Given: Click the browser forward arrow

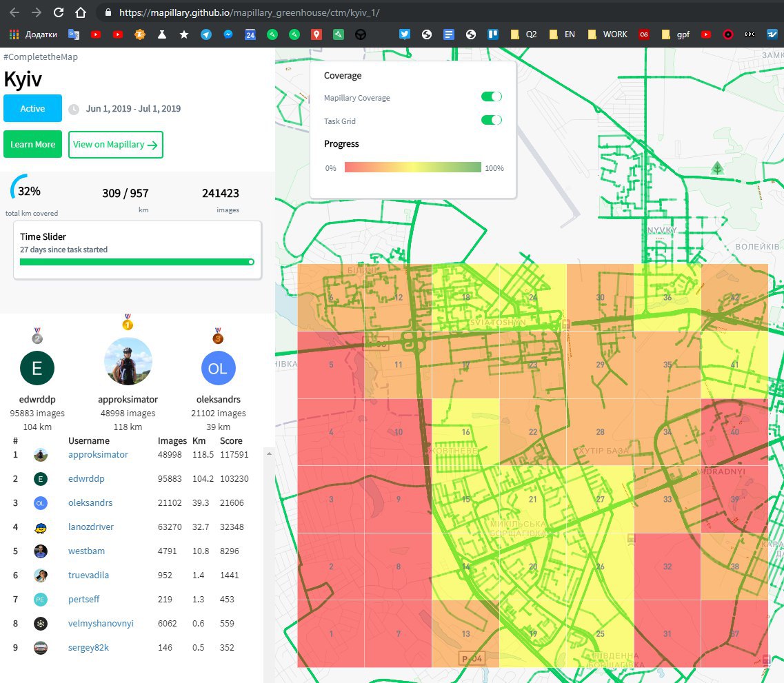Looking at the screenshot, I should coord(36,12).
